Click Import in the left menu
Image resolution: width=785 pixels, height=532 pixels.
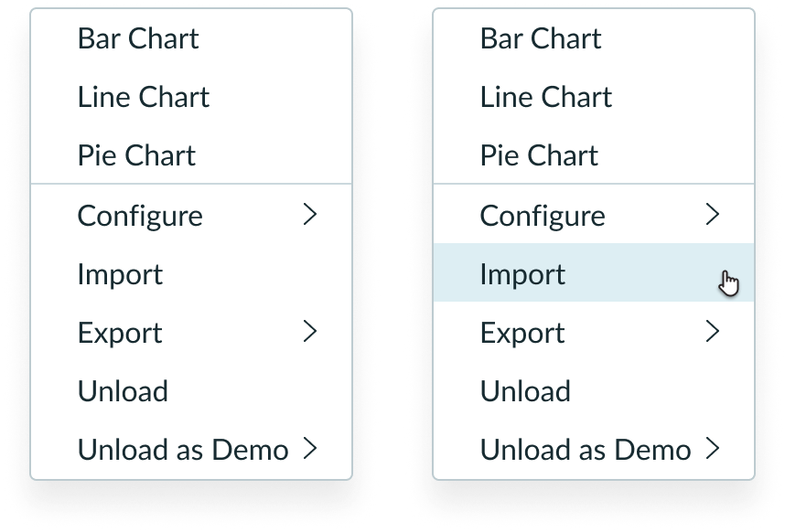120,274
